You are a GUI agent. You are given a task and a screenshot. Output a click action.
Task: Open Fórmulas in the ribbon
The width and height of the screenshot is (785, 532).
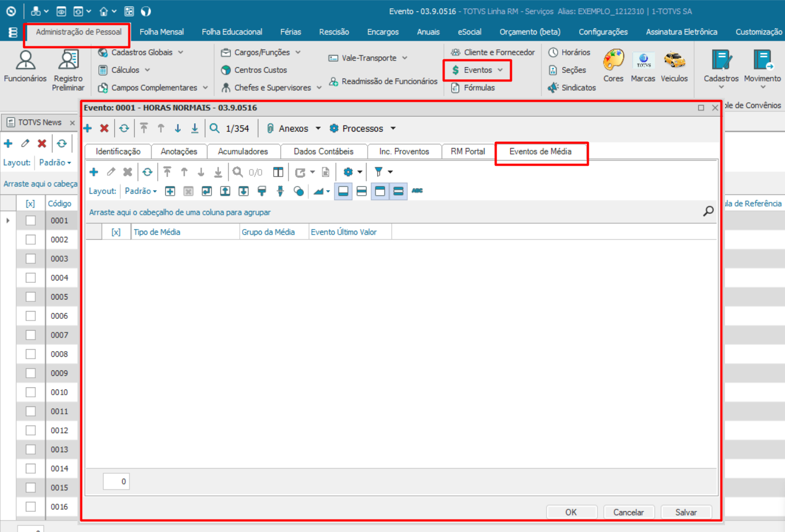(473, 88)
